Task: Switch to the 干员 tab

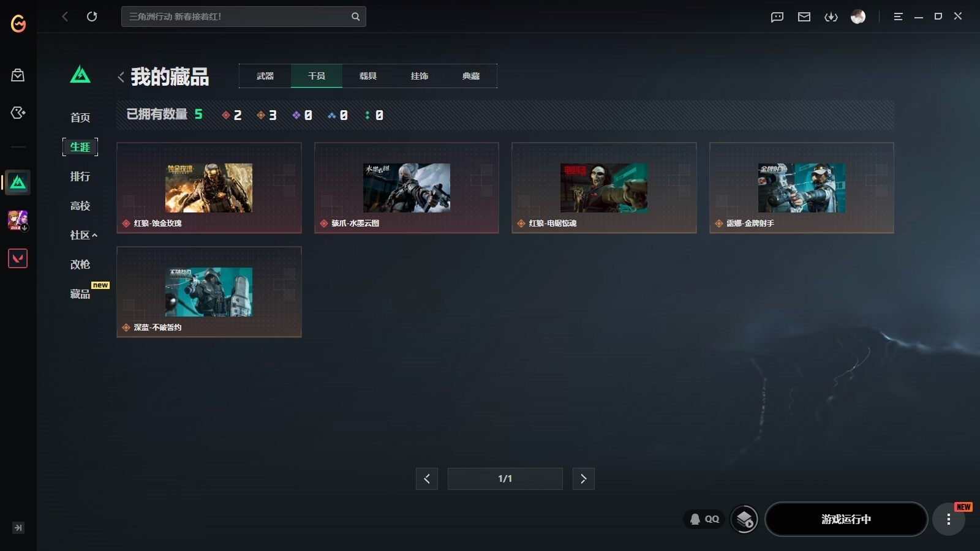Action: tap(317, 76)
